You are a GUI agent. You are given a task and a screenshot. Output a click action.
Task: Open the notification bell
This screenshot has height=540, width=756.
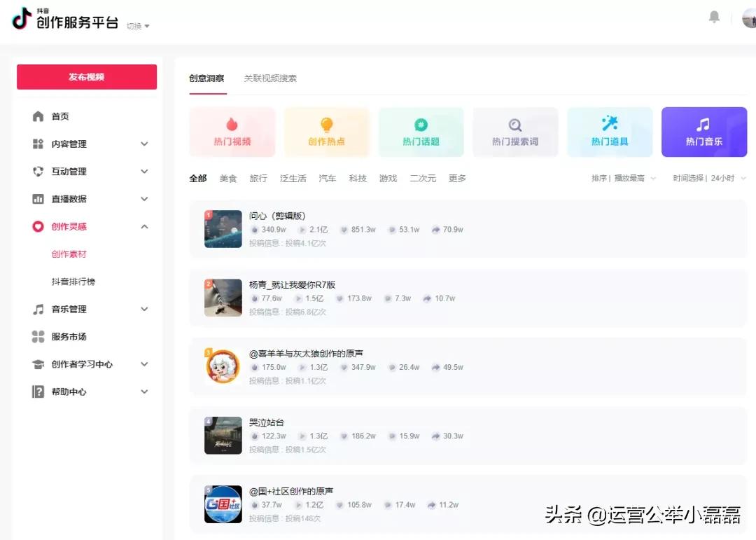tap(714, 17)
